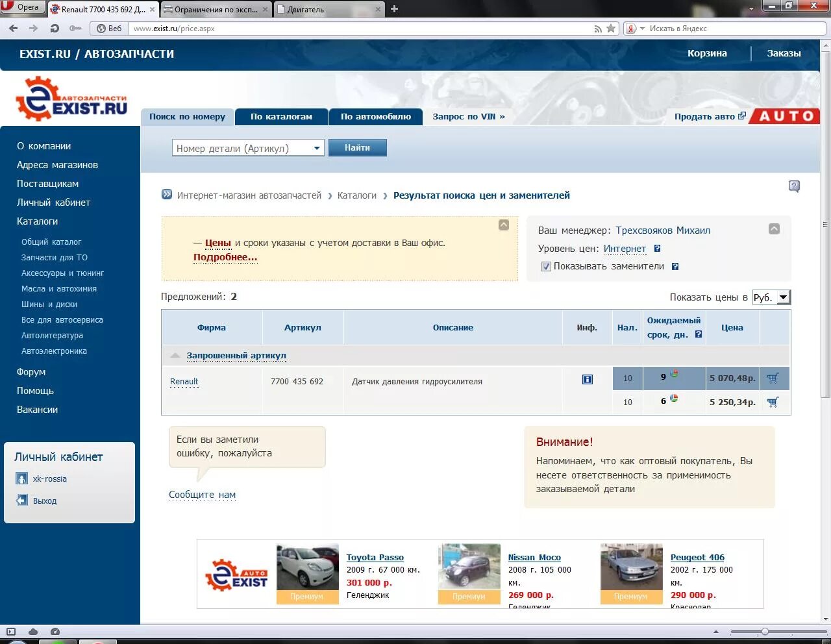Viewport: 831px width, 644px height.
Task: Click the EXIST.RU gear logo
Action: tap(71, 99)
